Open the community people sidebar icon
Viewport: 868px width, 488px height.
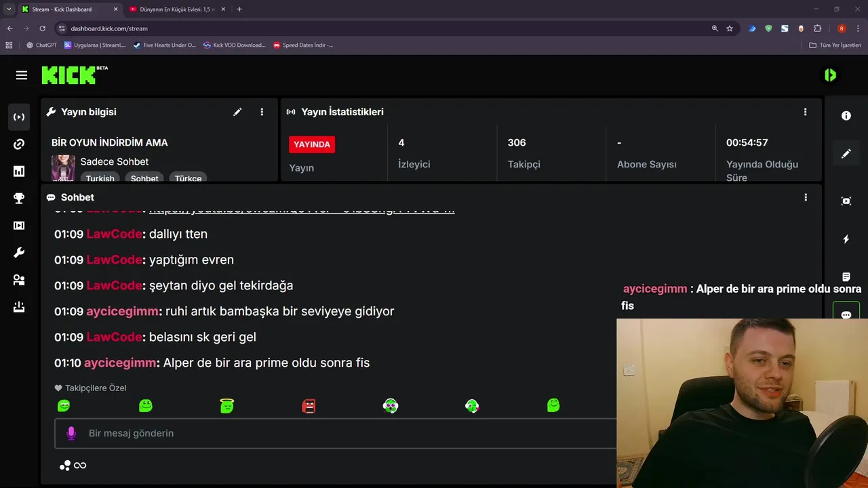[x=19, y=280]
